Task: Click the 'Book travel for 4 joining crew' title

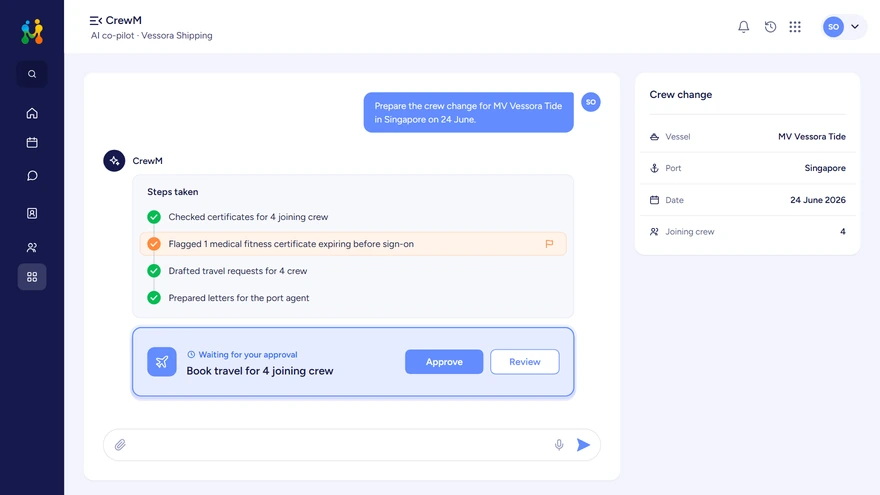Action: click(260, 371)
